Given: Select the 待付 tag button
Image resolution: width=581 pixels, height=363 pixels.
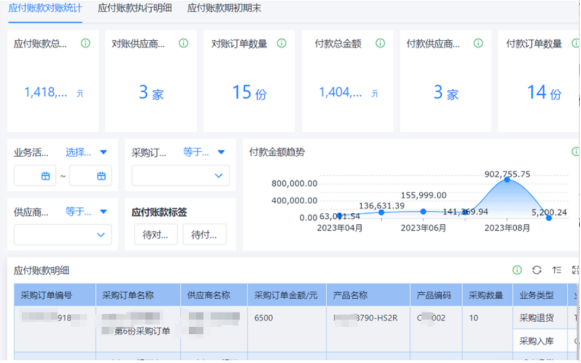Looking at the screenshot, I should (x=205, y=234).
